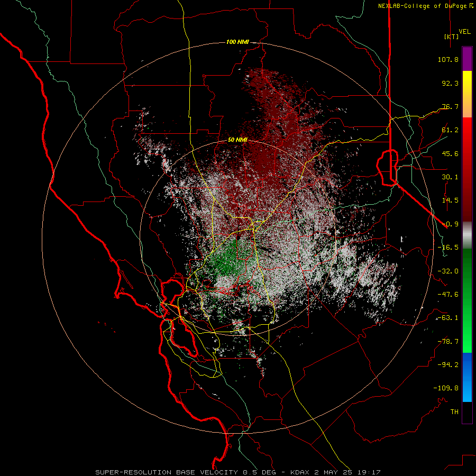476x476 pixels.
Task: Select the 30.1 velocity scale value
Action: click(450, 177)
